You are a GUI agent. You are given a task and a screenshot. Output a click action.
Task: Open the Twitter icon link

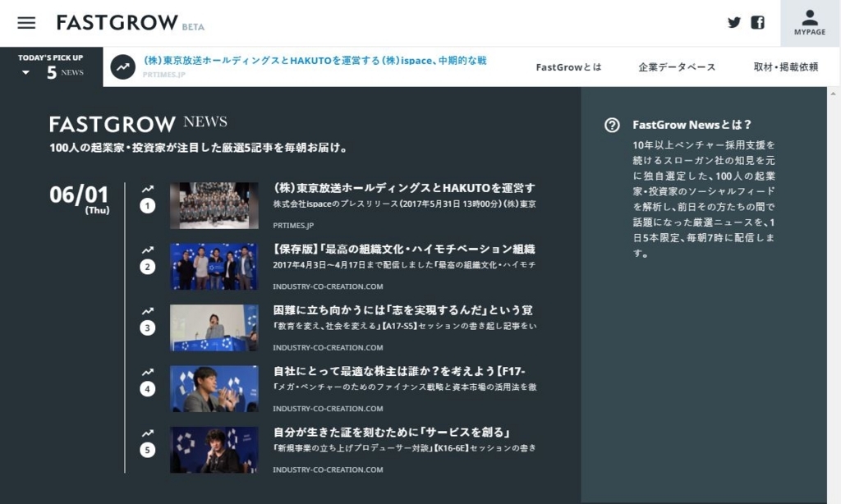click(733, 22)
